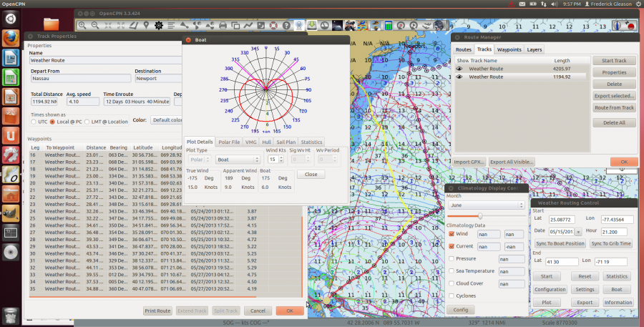Open the Boat plot selection combo box
This screenshot has height=327, width=644.
click(x=238, y=160)
